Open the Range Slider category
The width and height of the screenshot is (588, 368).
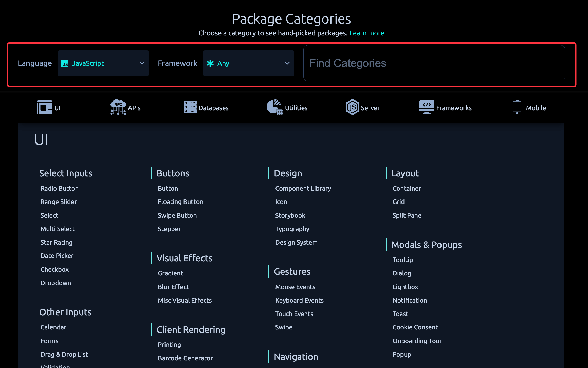[59, 202]
